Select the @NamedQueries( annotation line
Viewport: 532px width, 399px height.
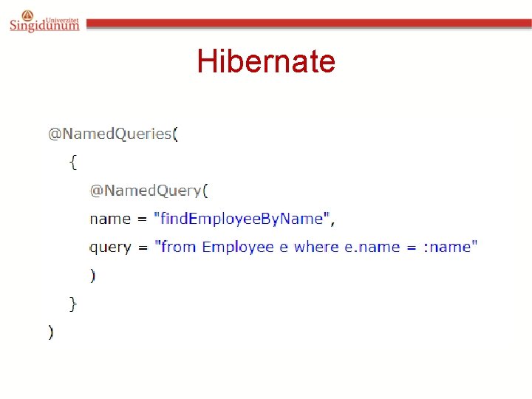(113, 134)
